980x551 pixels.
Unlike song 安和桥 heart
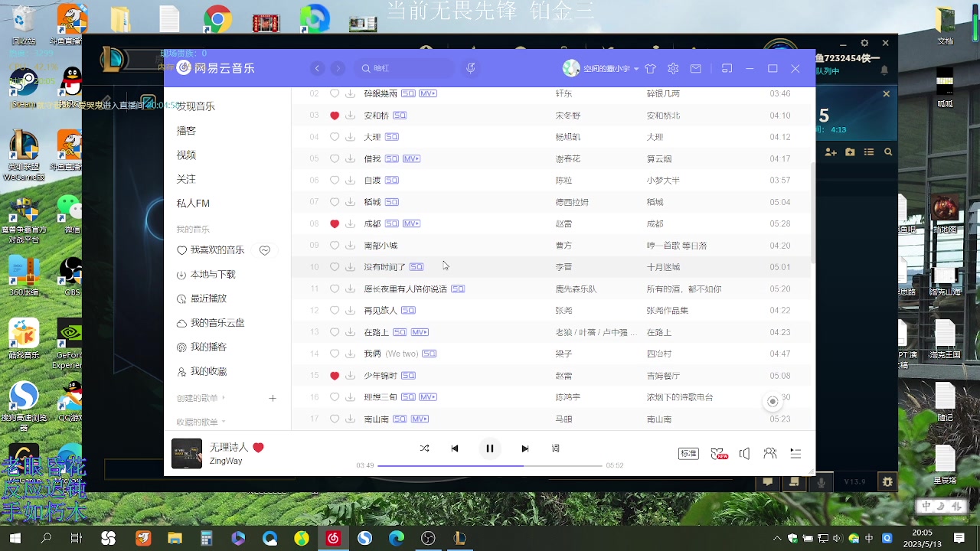point(335,116)
